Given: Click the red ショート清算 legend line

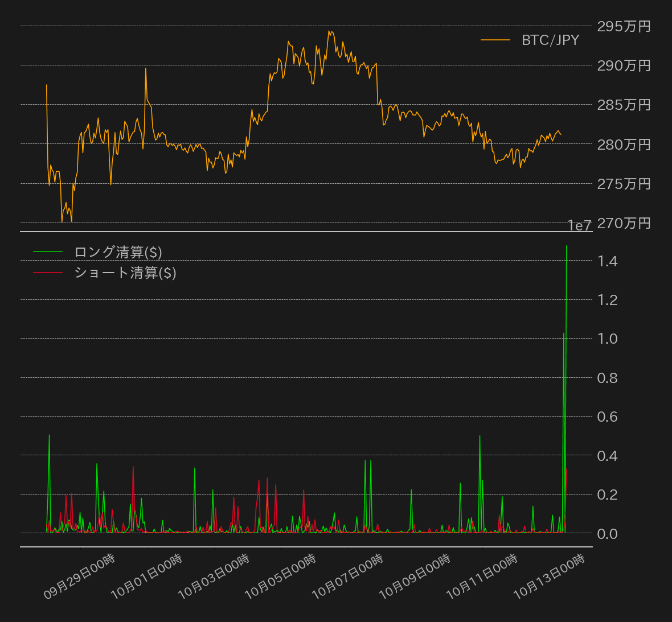Looking at the screenshot, I should coord(48,273).
